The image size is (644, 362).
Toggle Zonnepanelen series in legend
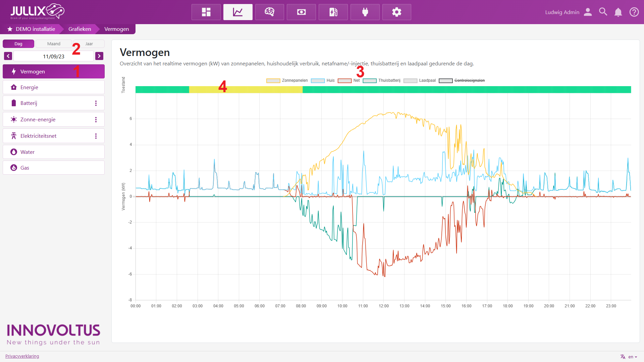[x=287, y=80]
